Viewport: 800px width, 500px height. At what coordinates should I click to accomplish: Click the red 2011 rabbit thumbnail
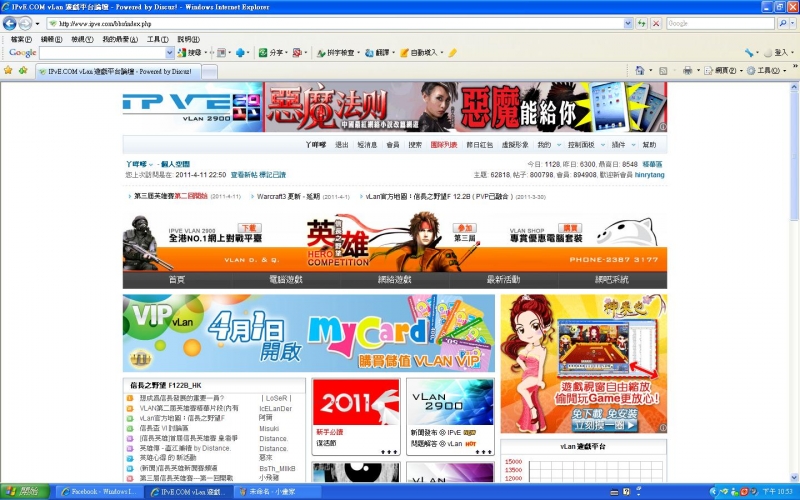click(x=356, y=402)
